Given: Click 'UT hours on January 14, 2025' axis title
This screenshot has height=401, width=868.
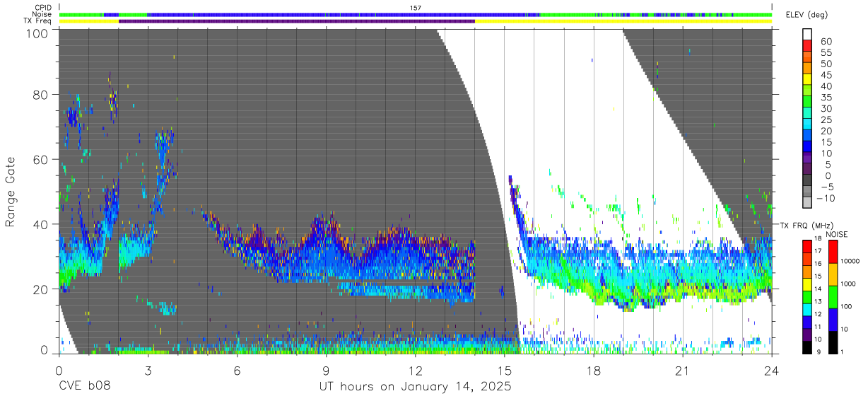Looking at the screenshot, I should [415, 388].
